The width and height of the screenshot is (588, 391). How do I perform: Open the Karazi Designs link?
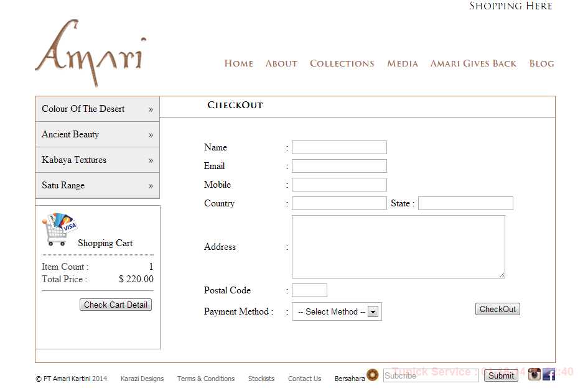pos(142,379)
